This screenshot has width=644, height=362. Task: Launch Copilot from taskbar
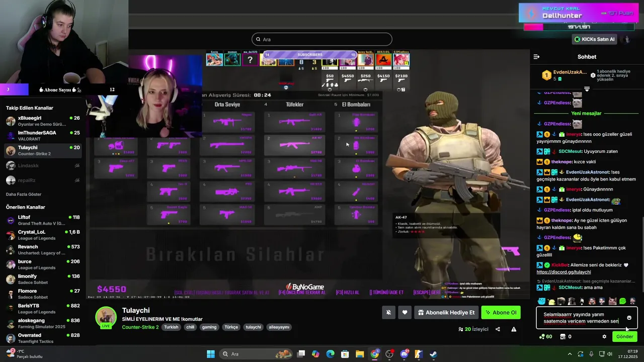tap(315, 354)
